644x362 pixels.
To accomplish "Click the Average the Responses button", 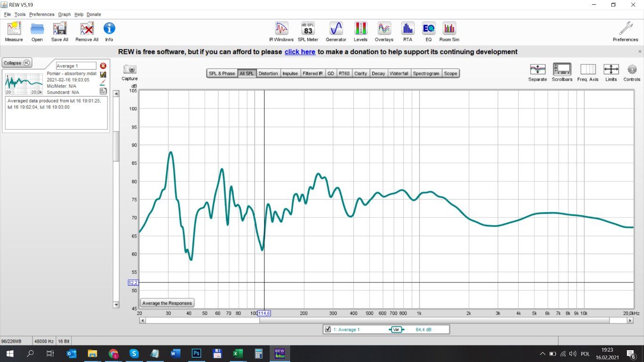I will (167, 303).
